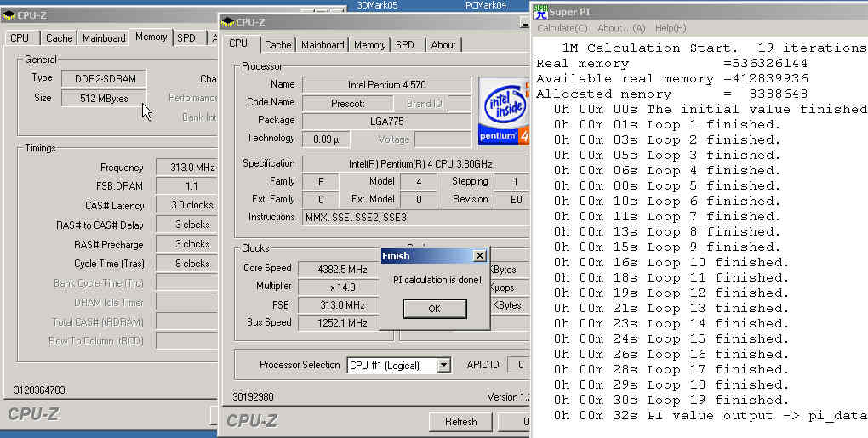868x438 pixels.
Task: Switch to the Cache tab in front CPU-Z window
Action: (278, 45)
